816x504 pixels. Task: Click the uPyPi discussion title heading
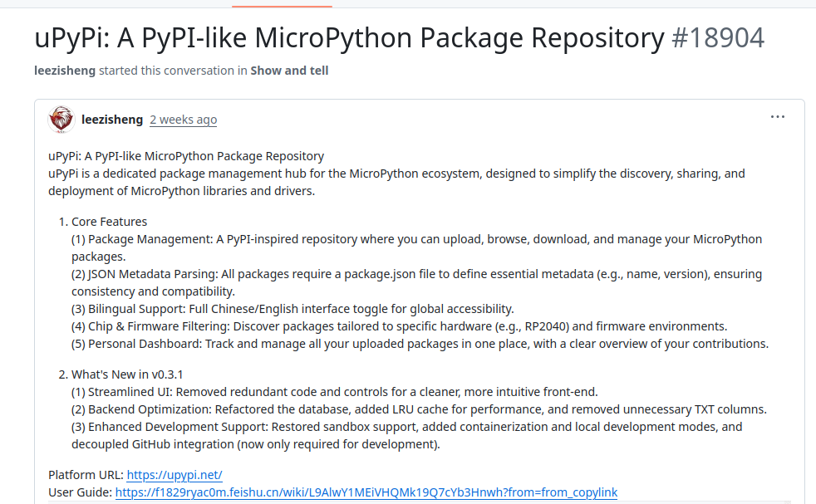[x=349, y=38]
